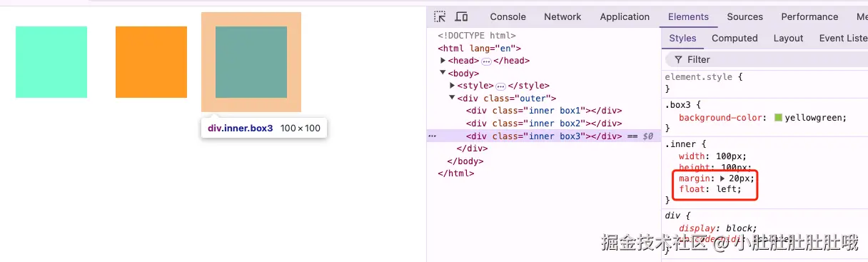Open the Sources tab
Viewport: 868px width, 262px height.
click(x=745, y=16)
